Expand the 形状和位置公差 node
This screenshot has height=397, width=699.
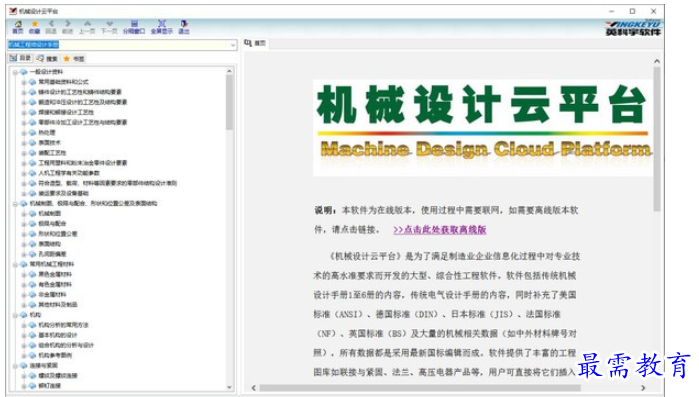[x=24, y=234]
